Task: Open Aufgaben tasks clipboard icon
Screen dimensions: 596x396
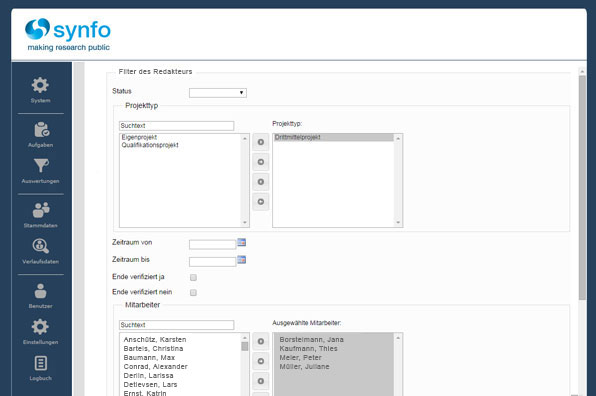Action: [41, 130]
